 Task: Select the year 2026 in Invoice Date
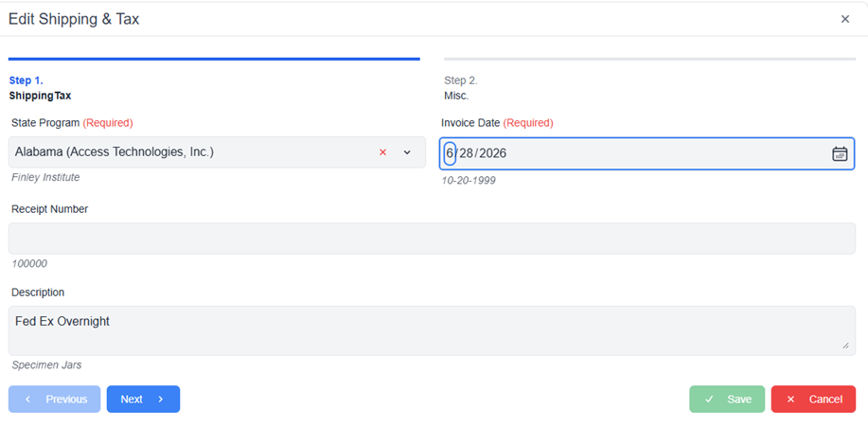(x=492, y=153)
